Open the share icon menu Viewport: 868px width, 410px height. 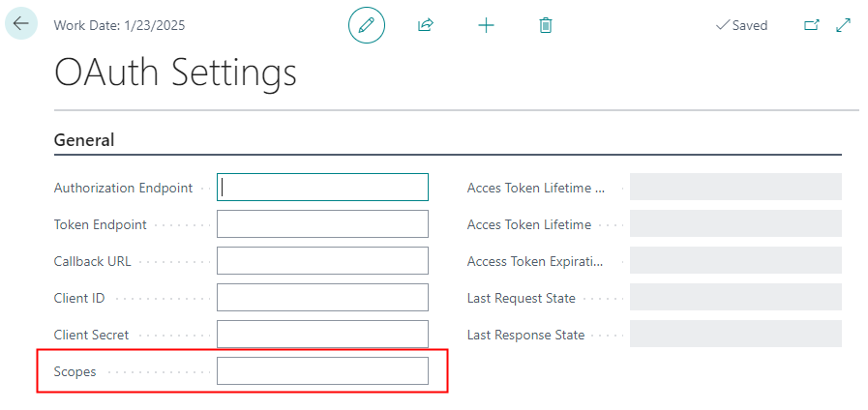tap(425, 25)
